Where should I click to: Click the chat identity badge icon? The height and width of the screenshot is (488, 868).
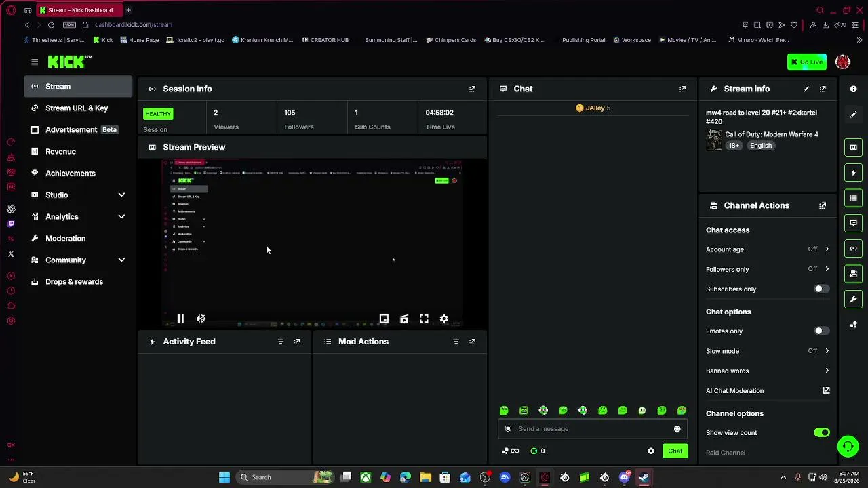click(508, 428)
